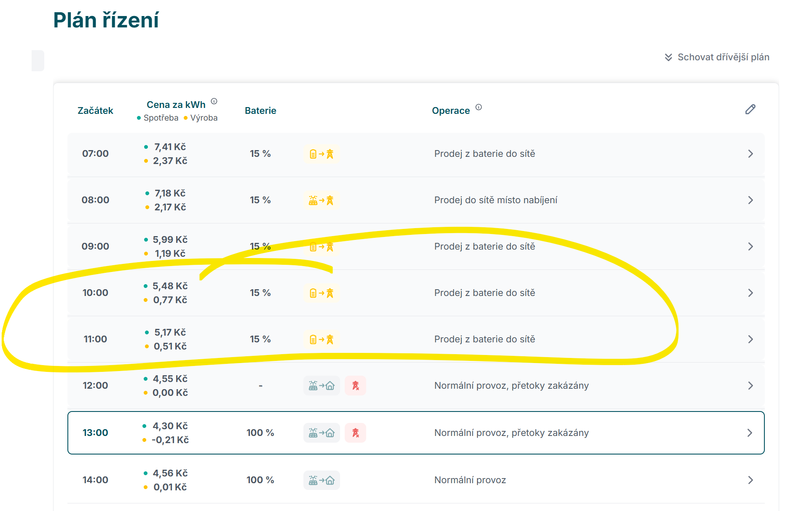Click solar-to-grid icon in 08:00 row
812x511 pixels.
point(322,200)
